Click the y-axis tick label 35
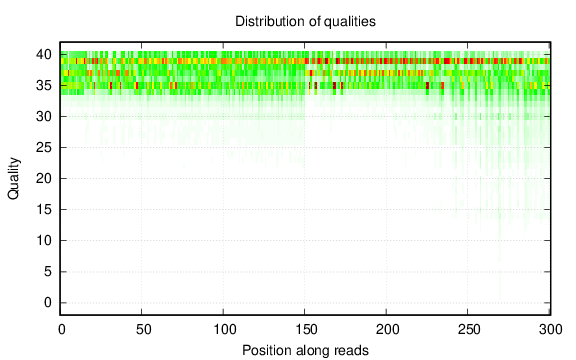 (x=44, y=86)
